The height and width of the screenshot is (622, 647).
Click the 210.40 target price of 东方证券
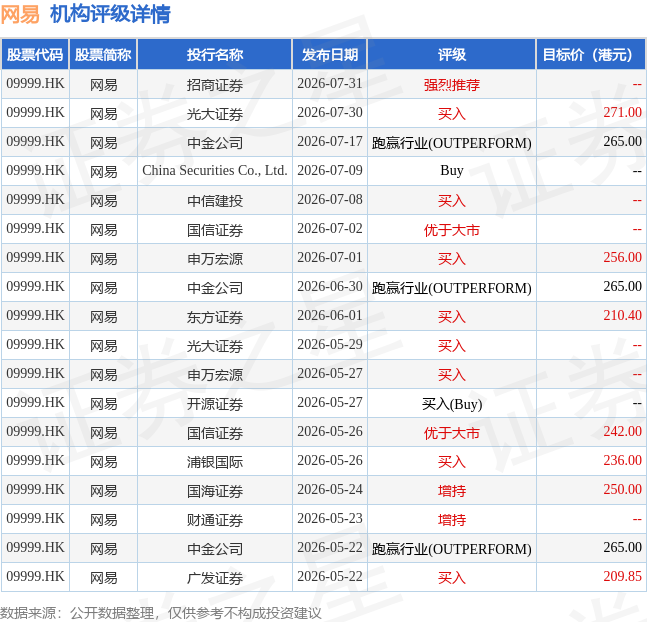622,315
